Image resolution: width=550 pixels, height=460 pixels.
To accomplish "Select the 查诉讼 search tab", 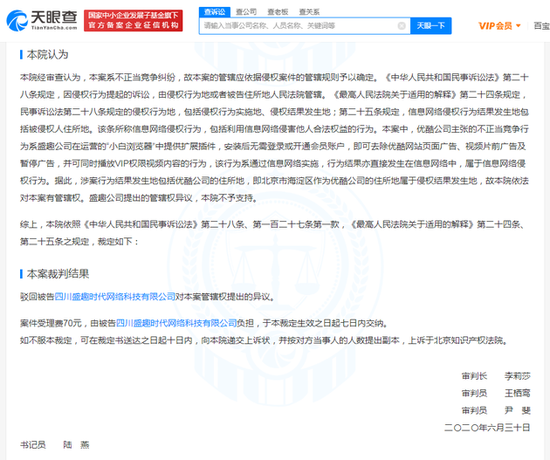I will [215, 12].
